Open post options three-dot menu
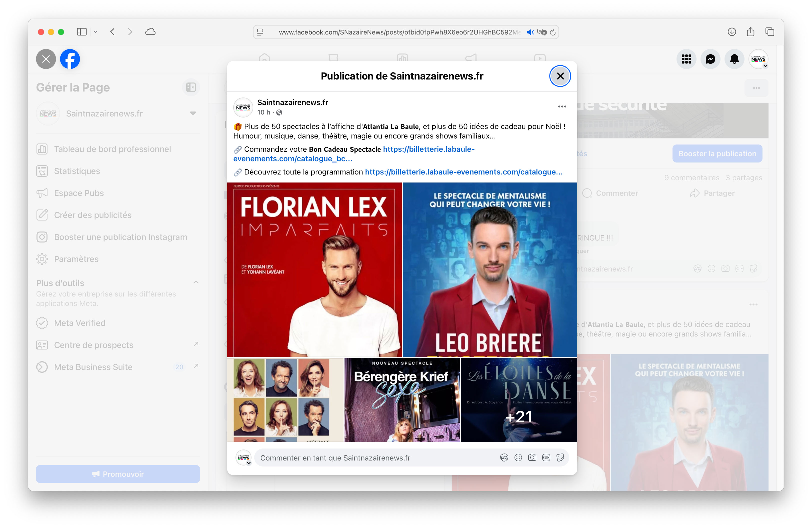Image resolution: width=812 pixels, height=528 pixels. [x=562, y=107]
